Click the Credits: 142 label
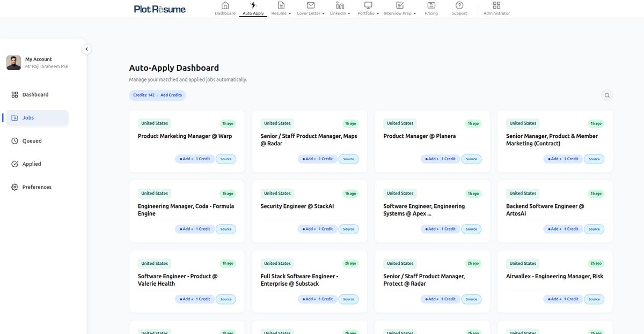 pyautogui.click(x=144, y=95)
